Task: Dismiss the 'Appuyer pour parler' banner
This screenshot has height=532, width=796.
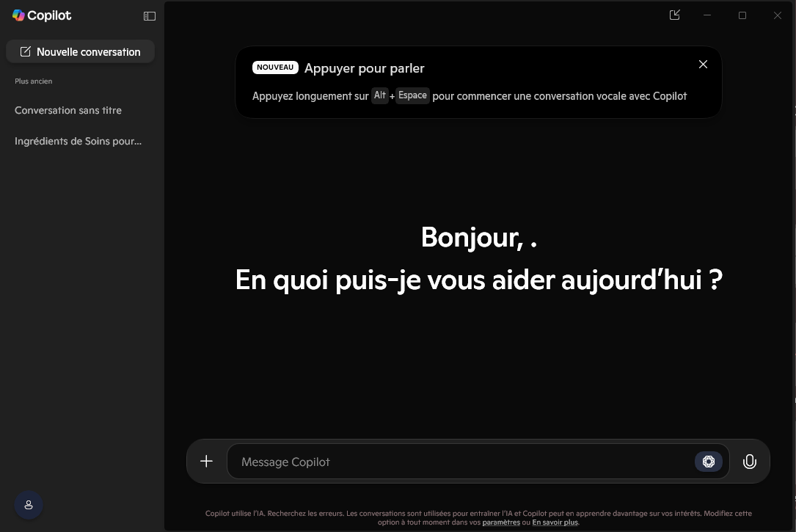Action: 703,65
